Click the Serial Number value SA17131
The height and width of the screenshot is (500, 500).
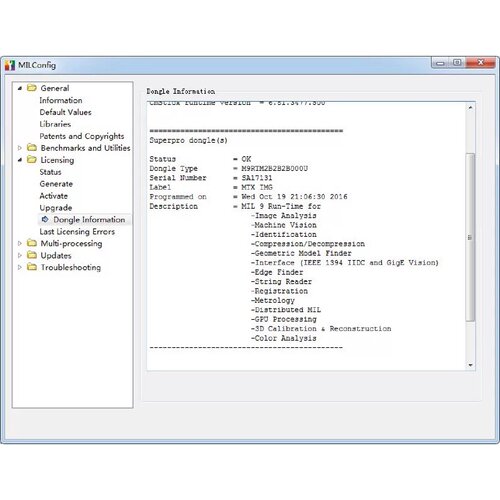(257, 178)
